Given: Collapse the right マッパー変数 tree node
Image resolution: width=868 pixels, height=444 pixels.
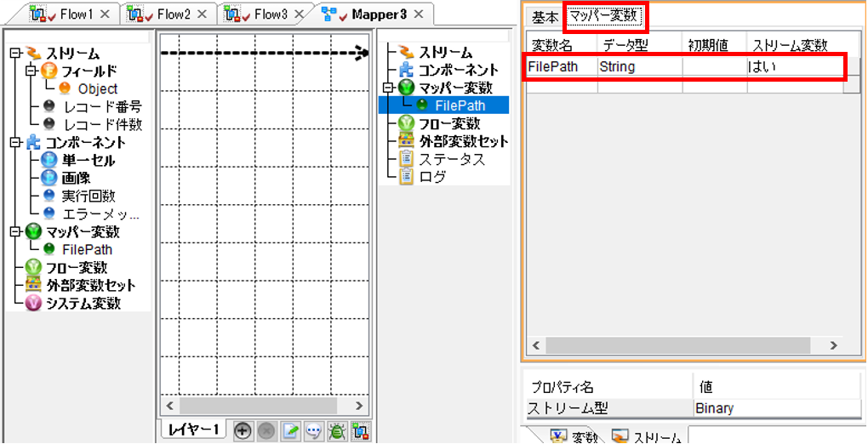Looking at the screenshot, I should click(x=389, y=88).
